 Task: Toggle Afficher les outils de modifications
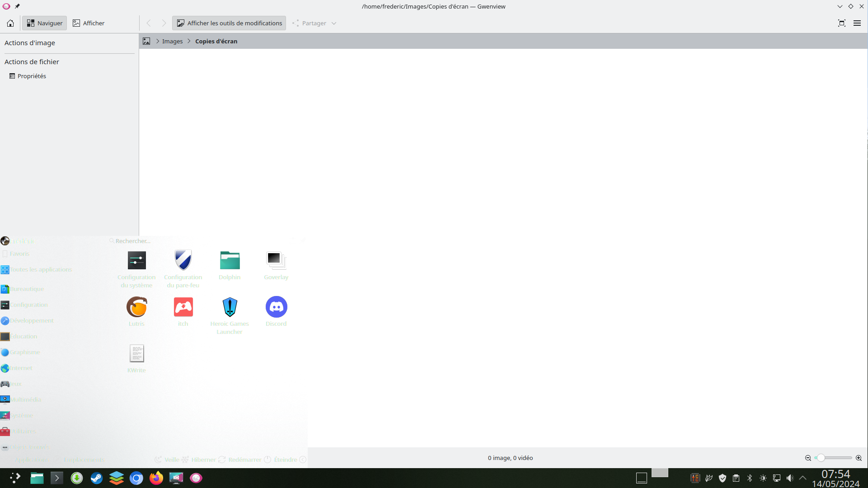(229, 23)
